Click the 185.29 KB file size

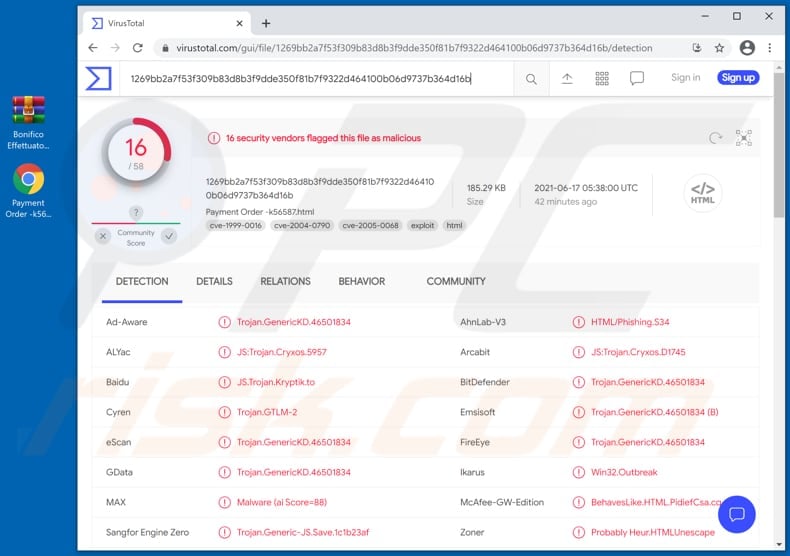coord(486,188)
